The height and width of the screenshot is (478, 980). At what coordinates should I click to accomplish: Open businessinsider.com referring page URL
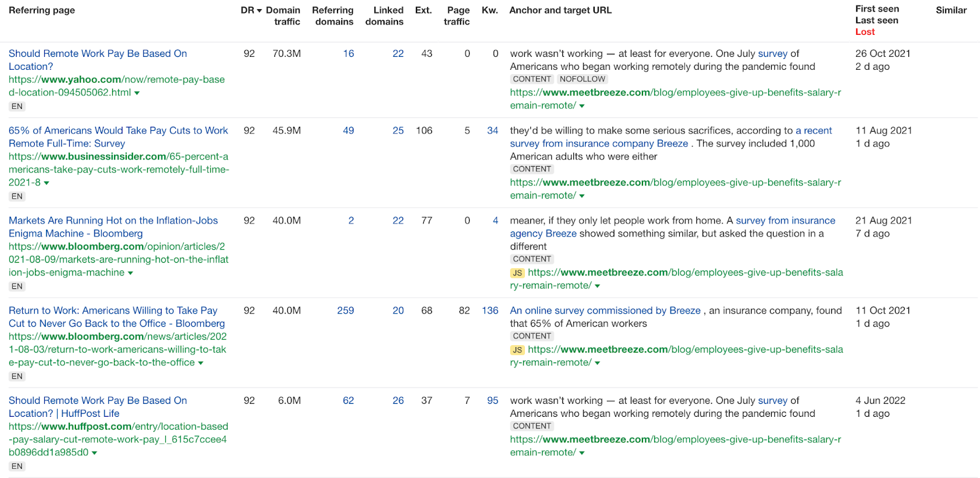coord(119,170)
